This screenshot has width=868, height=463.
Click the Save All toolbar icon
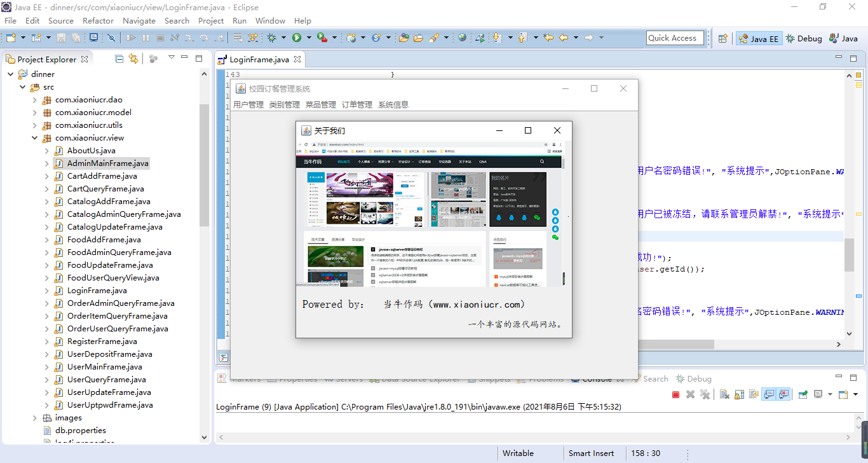(x=76, y=38)
